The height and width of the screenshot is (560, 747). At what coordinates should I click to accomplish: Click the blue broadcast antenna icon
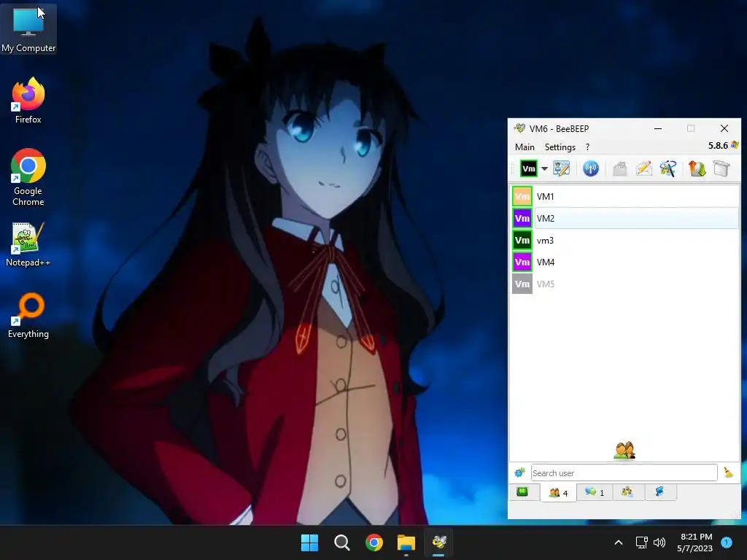coord(591,168)
